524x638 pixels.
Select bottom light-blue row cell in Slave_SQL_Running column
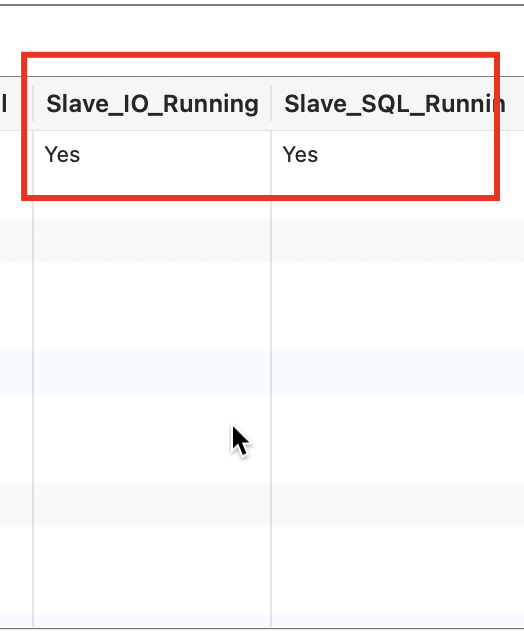pos(397,621)
